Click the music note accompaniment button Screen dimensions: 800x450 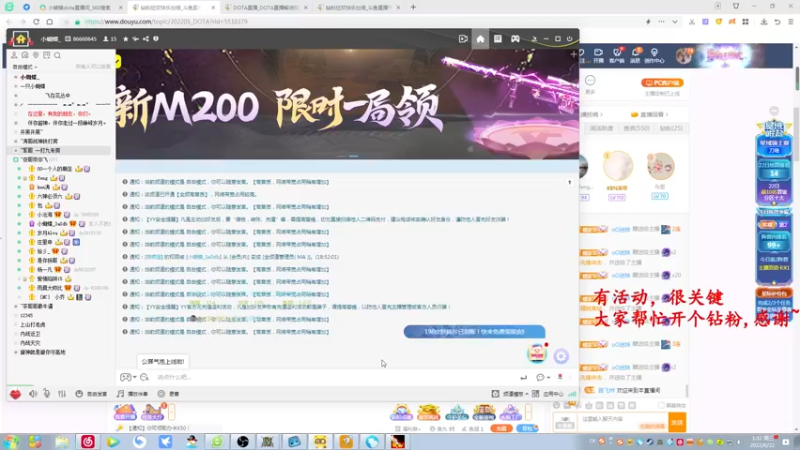[x=132, y=394]
